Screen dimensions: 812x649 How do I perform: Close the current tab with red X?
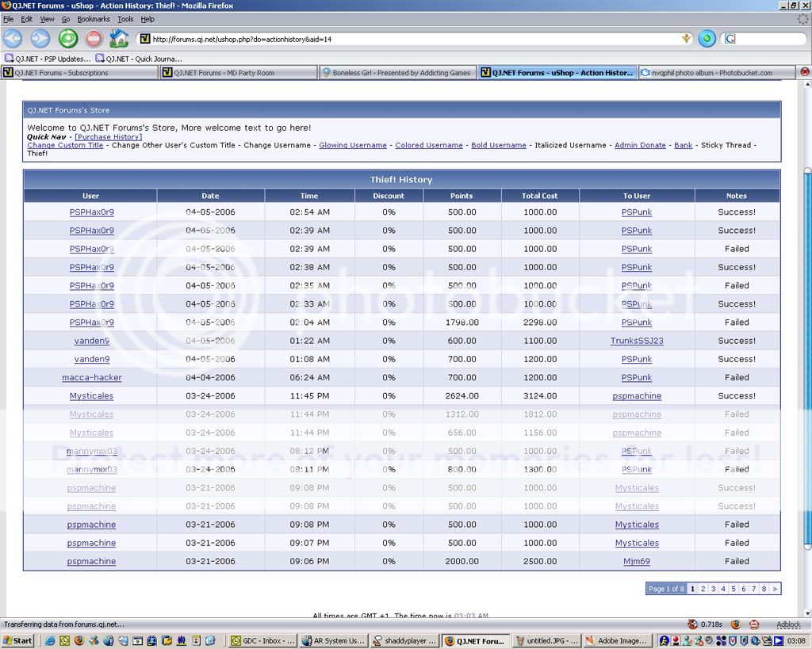[x=805, y=72]
